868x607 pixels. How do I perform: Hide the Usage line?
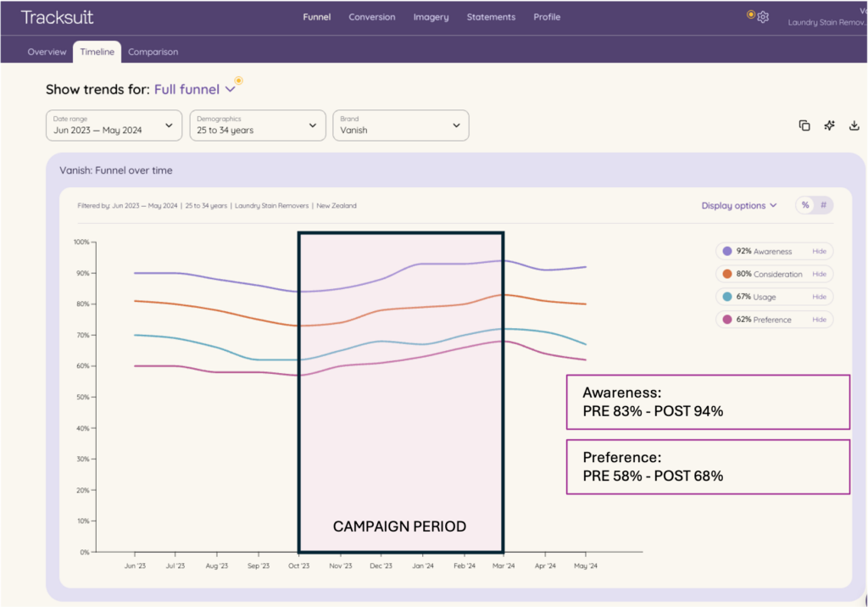coord(819,297)
